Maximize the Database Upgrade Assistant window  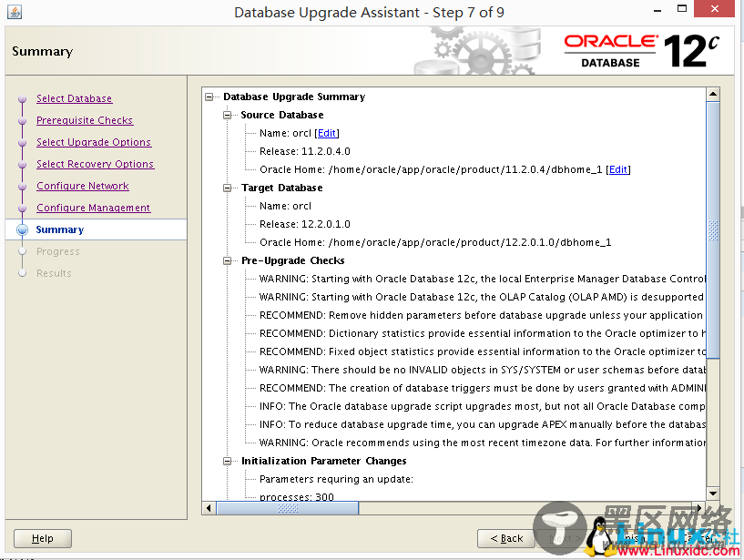pos(682,8)
